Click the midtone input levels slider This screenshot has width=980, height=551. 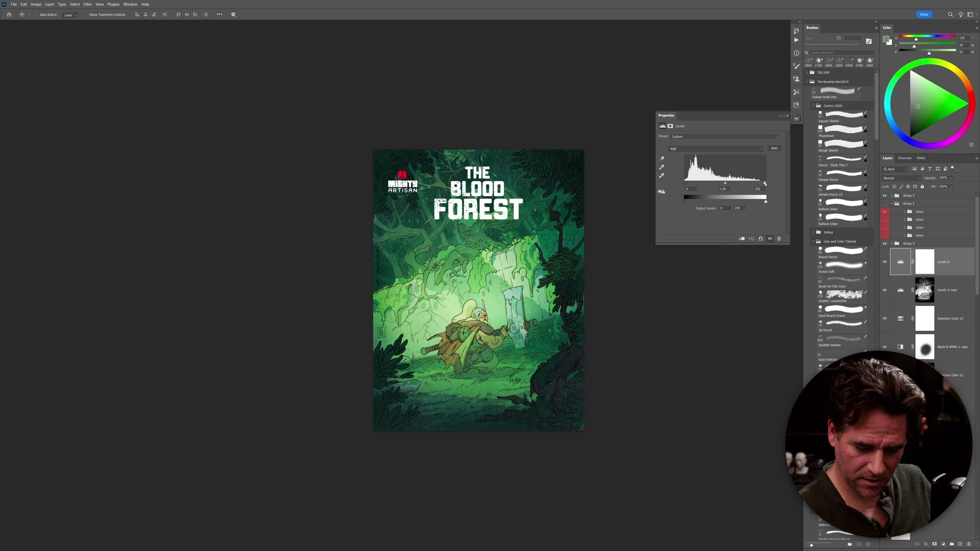click(725, 183)
